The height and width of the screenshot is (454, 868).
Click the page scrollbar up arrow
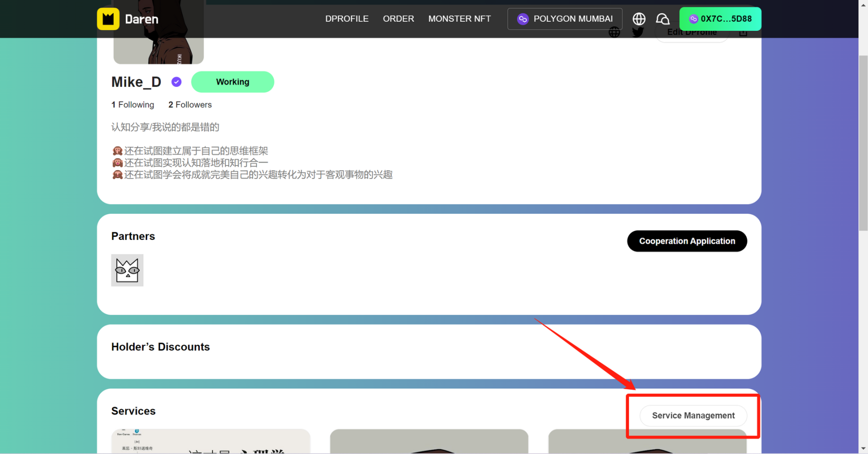[863, 5]
